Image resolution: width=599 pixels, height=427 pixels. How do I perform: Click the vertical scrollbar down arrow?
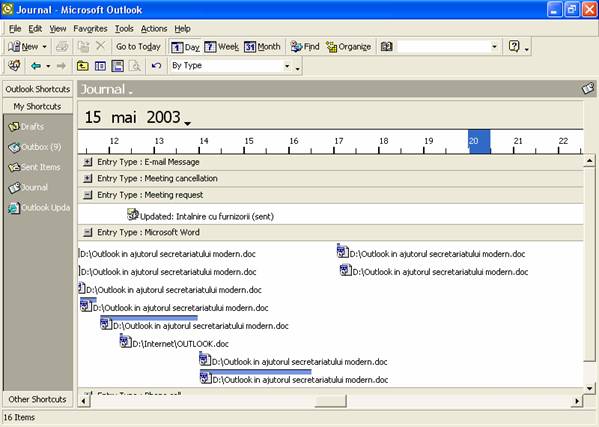589,388
